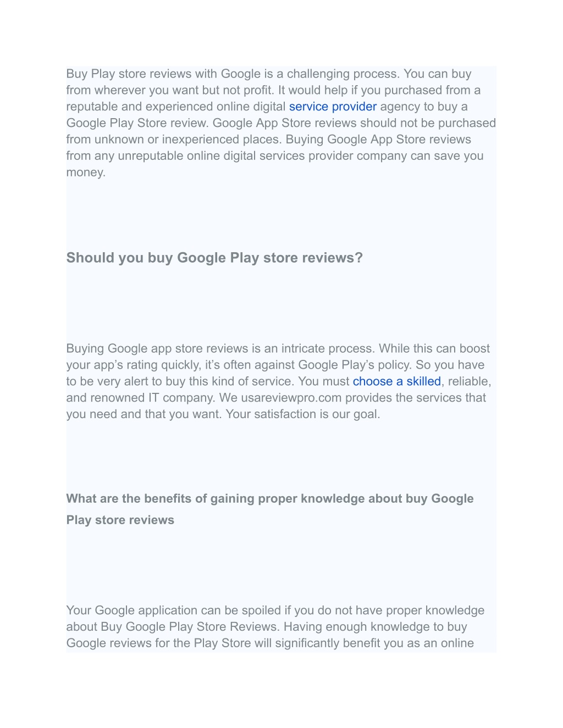Viewport: 563px width, 728px height.
Task: Click the line starting "Buying Google app store reviews"
Action: [x=278, y=349]
